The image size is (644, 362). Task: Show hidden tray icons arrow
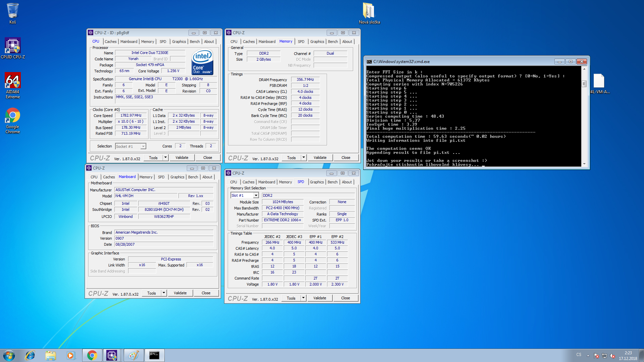click(588, 355)
